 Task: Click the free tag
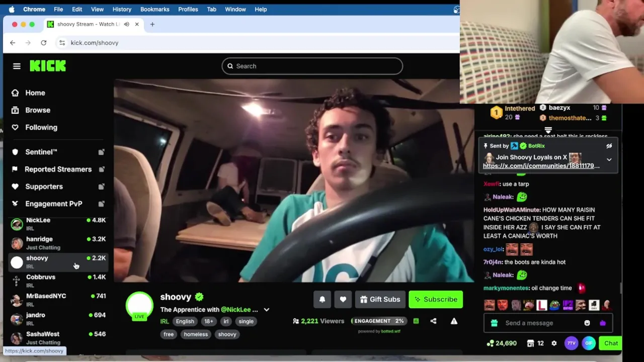pyautogui.click(x=169, y=334)
